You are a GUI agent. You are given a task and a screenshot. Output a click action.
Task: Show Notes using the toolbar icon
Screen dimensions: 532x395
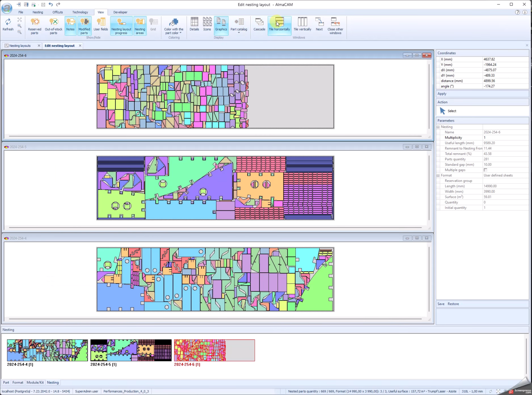pyautogui.click(x=70, y=24)
